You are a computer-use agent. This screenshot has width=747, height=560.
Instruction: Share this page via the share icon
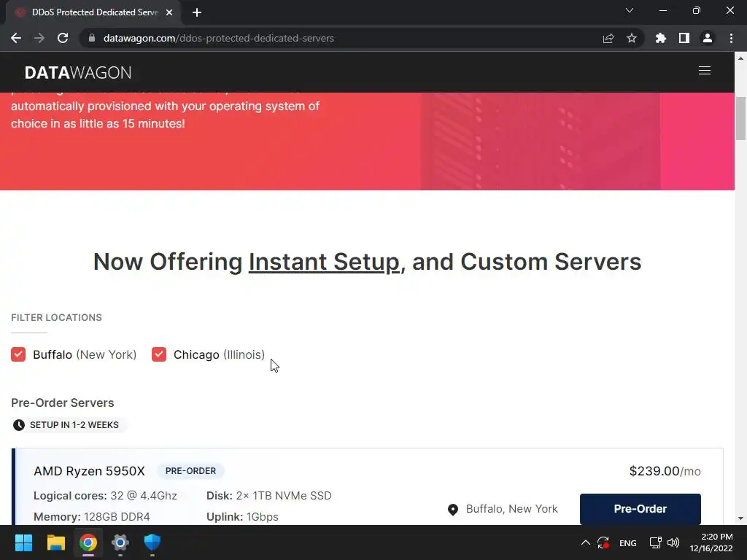[x=608, y=38]
